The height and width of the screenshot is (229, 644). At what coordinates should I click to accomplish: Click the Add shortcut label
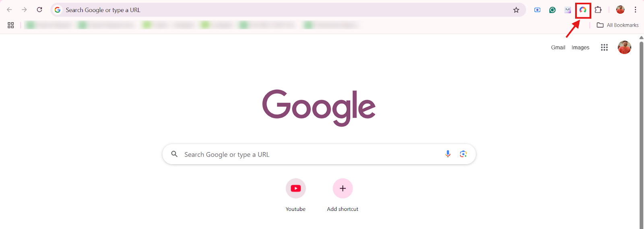coord(343,209)
